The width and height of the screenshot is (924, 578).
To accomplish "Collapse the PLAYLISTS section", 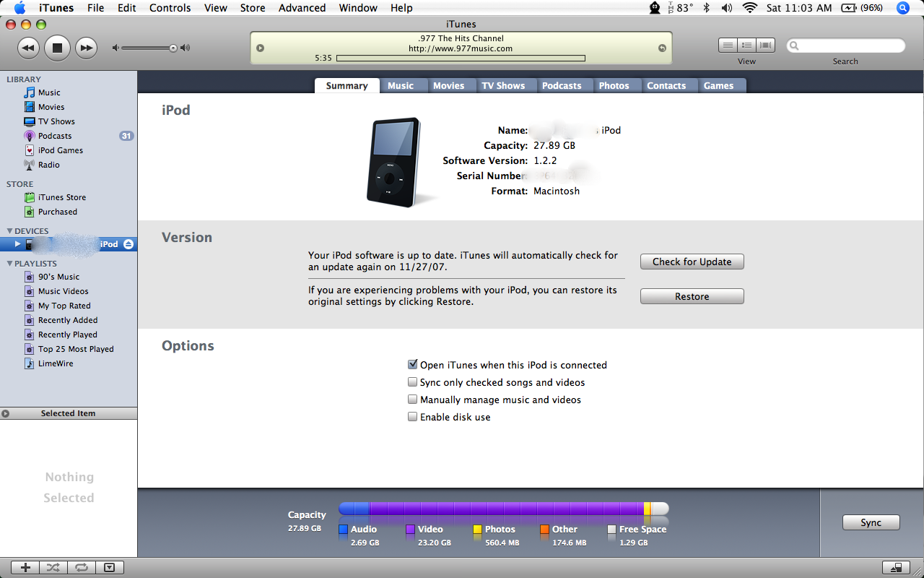I will click(9, 264).
